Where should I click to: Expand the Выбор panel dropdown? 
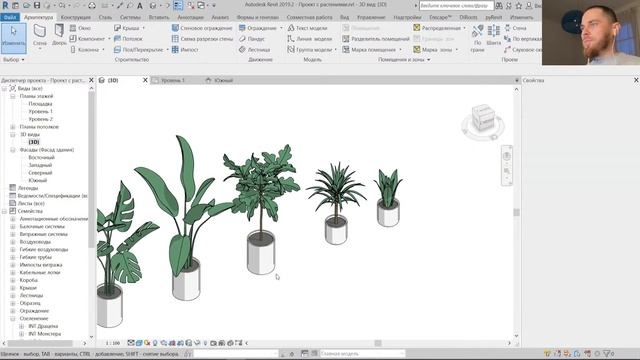(x=23, y=60)
